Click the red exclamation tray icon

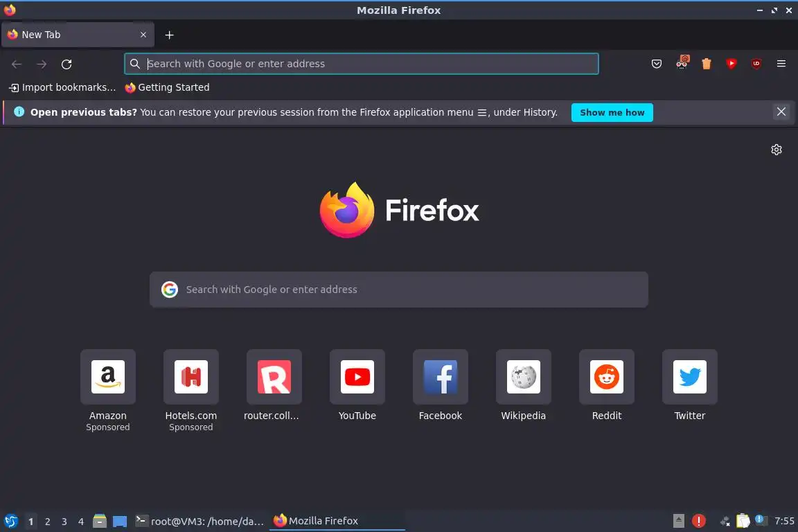tap(699, 521)
